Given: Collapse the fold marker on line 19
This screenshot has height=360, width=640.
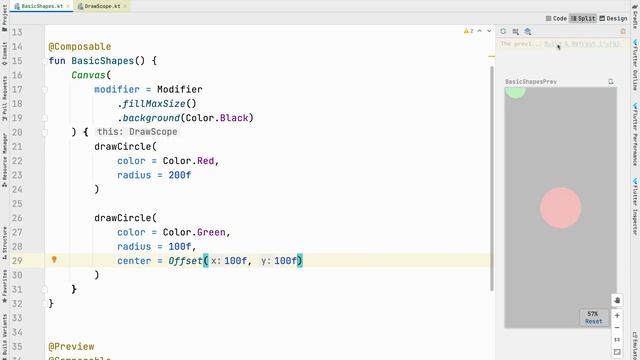Looking at the screenshot, I should [44, 118].
